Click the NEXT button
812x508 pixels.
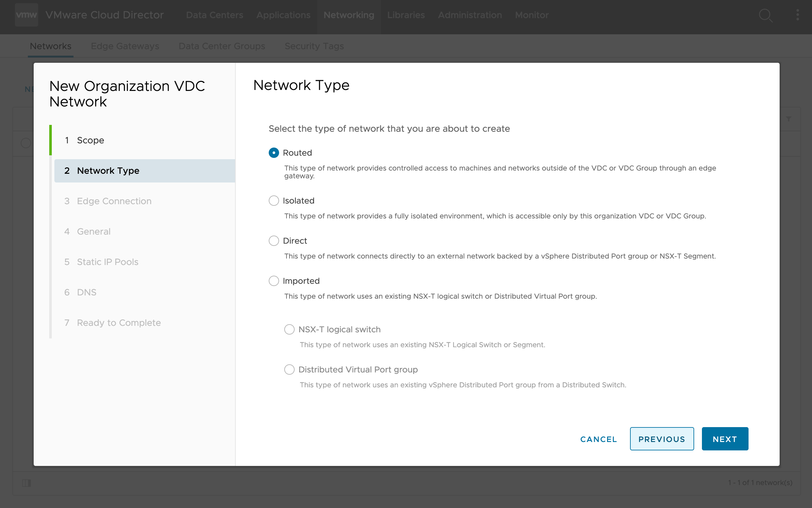tap(725, 439)
